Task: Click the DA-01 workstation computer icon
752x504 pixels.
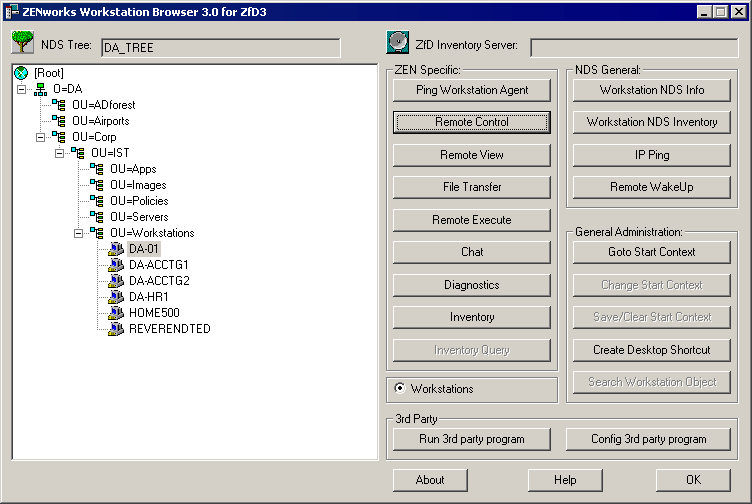Action: pos(116,249)
